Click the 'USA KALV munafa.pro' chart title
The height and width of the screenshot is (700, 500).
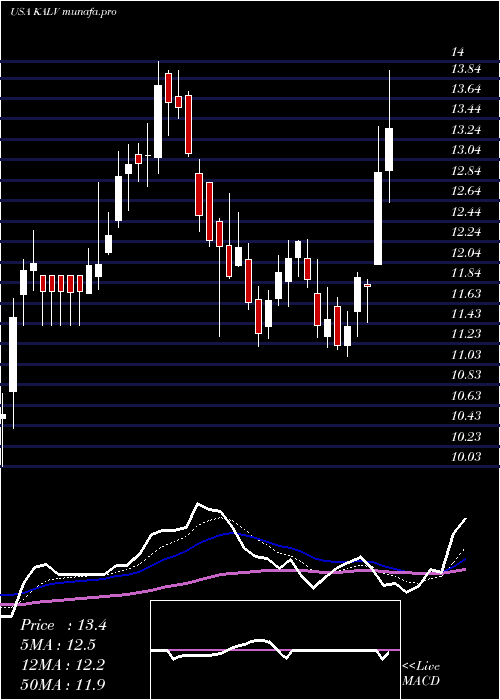tap(63, 12)
